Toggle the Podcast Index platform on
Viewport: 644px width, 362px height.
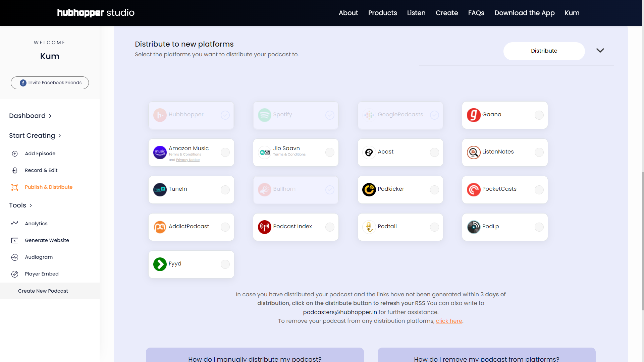[x=330, y=227]
